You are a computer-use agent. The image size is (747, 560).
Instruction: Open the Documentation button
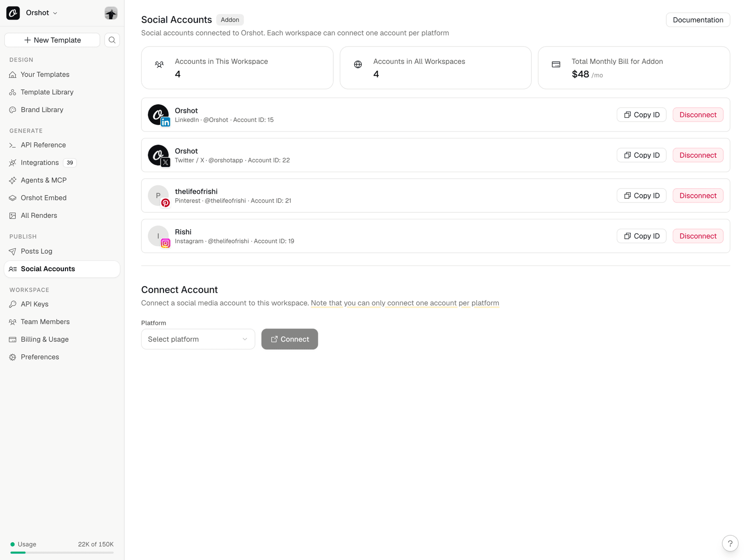698,20
